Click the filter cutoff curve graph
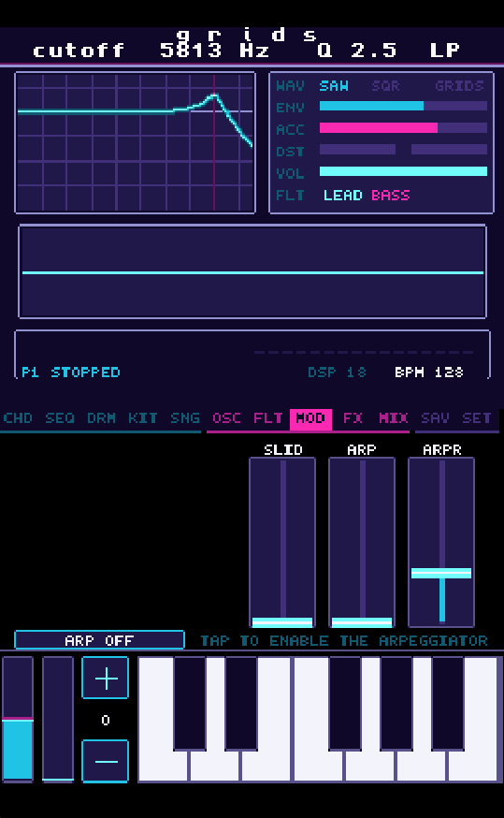 [x=135, y=142]
